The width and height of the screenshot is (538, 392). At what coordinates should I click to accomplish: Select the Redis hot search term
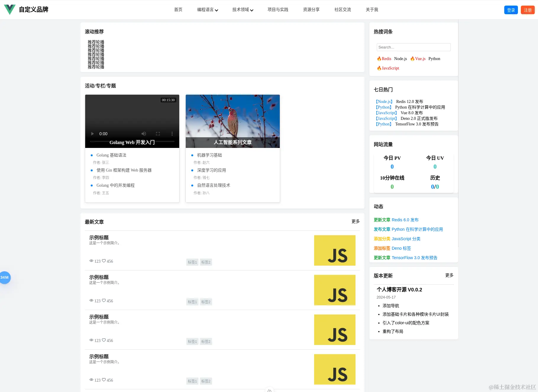(x=387, y=59)
